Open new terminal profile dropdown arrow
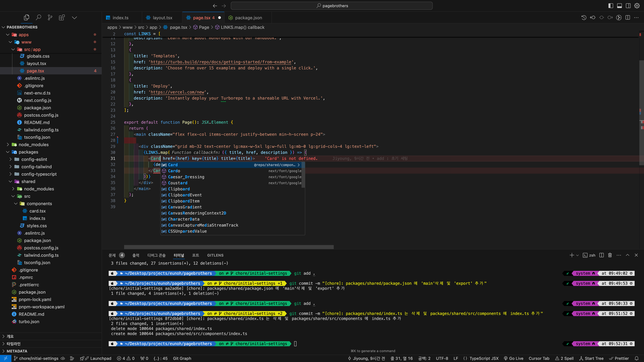The height and width of the screenshot is (362, 644). pos(577,255)
